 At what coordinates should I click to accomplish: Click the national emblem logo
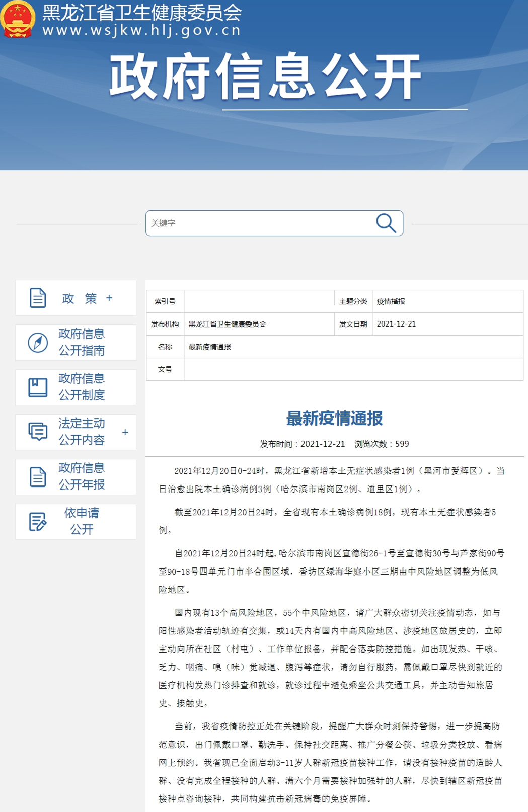pos(18,19)
